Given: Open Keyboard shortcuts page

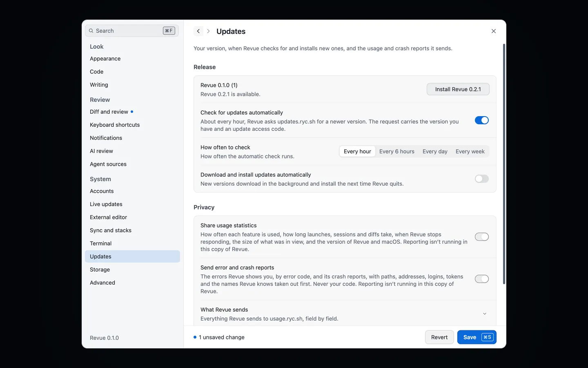Looking at the screenshot, I should tap(132, 125).
